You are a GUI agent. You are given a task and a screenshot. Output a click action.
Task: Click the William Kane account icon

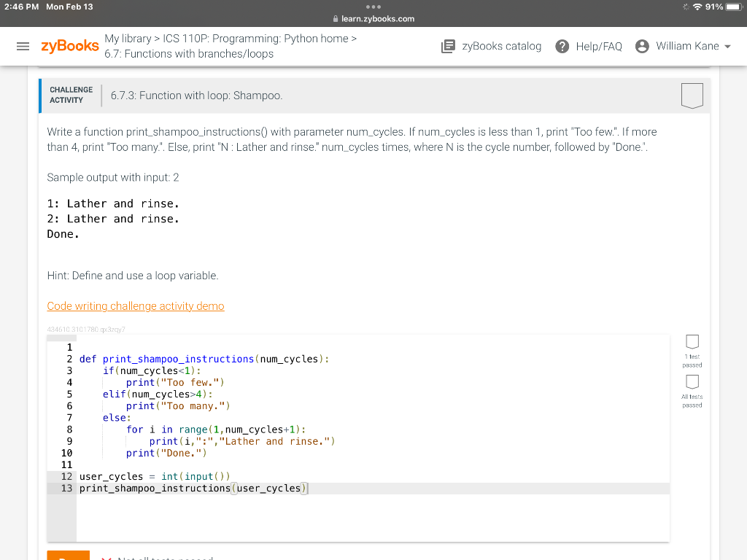[x=641, y=46]
